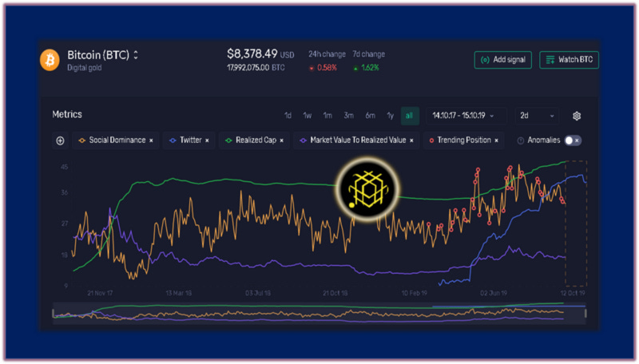Open the 2d interval dropdown

click(537, 116)
